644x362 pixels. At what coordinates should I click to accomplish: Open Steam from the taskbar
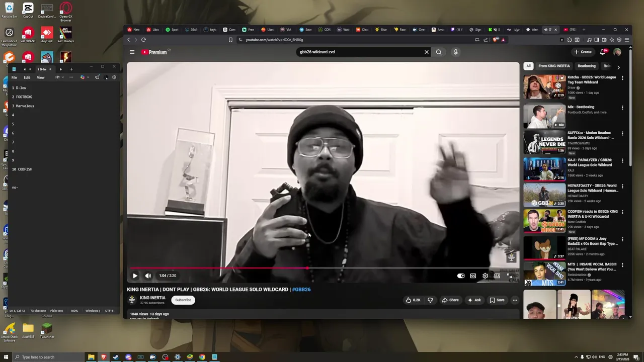pyautogui.click(x=116, y=357)
